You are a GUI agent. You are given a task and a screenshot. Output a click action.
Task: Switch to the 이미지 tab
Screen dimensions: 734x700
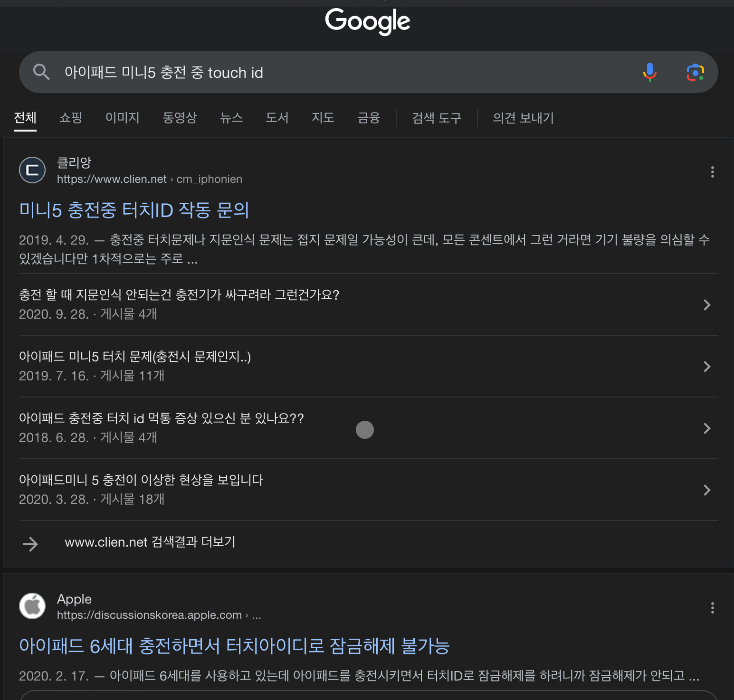pyautogui.click(x=122, y=118)
